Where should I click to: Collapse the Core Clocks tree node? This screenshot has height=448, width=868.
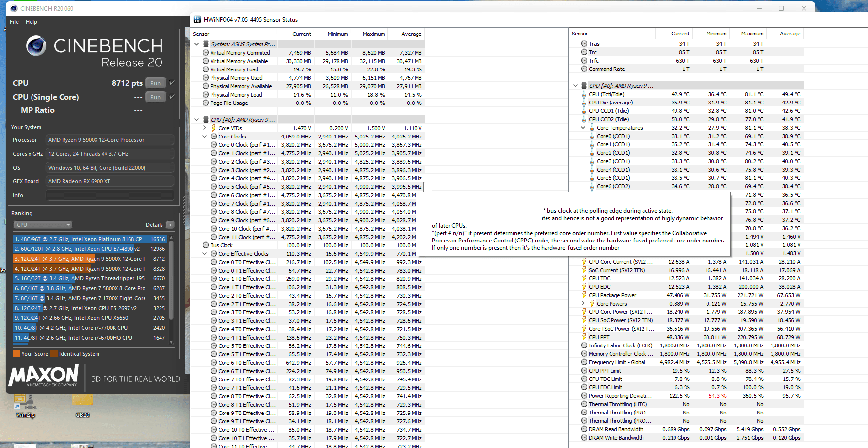[205, 137]
